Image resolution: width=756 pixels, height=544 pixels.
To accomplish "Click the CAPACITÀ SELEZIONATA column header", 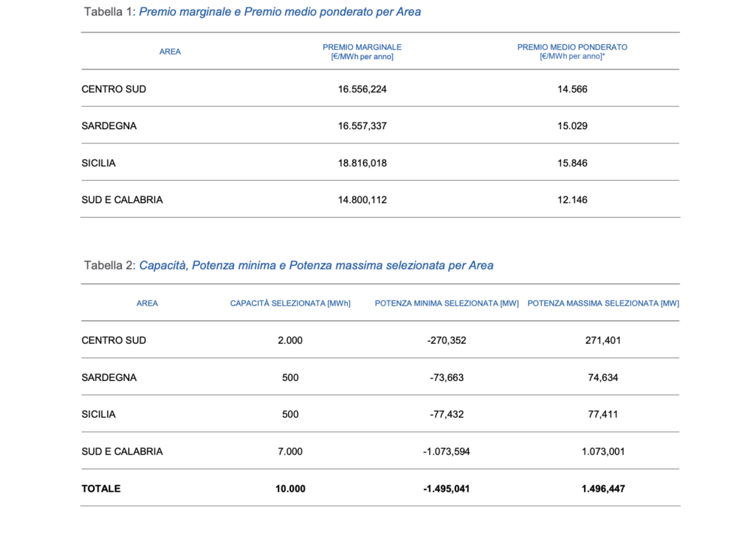I will [290, 303].
